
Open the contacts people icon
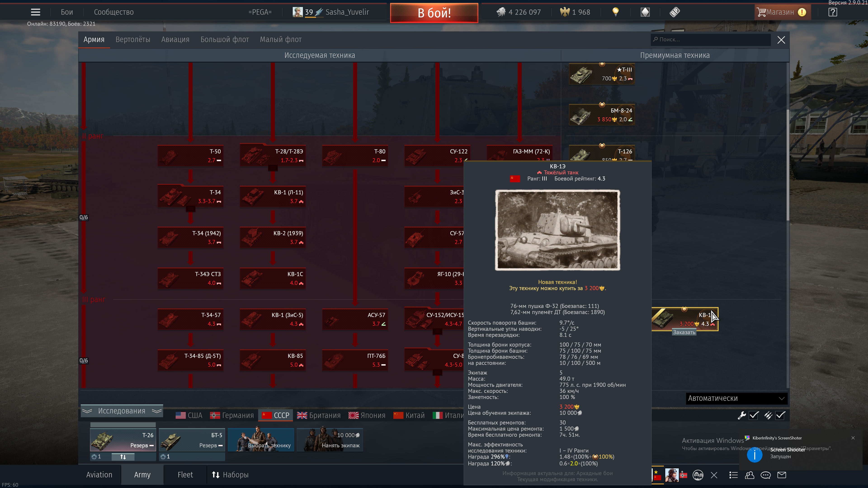pyautogui.click(x=749, y=475)
